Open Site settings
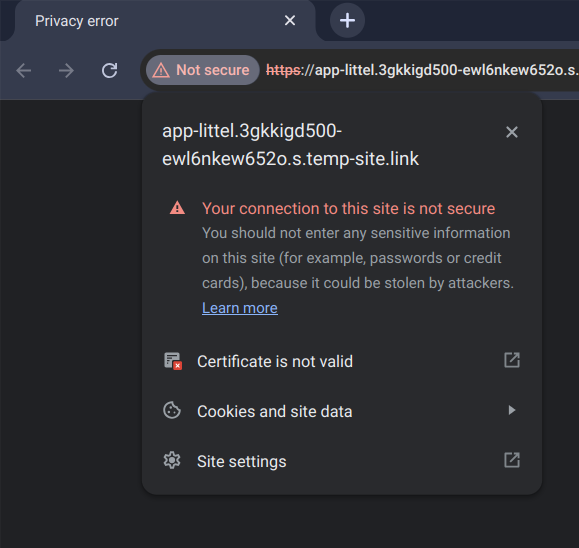This screenshot has width=579, height=548. [342, 461]
